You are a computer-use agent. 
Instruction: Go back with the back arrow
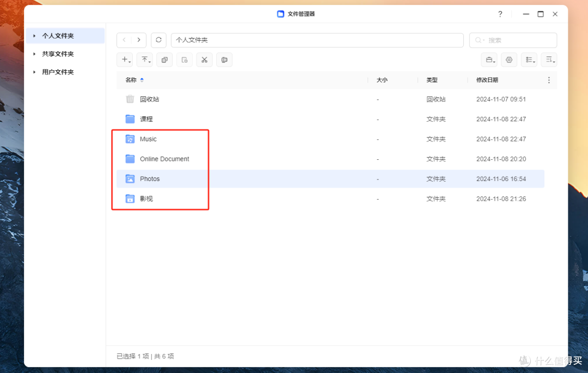pos(124,40)
